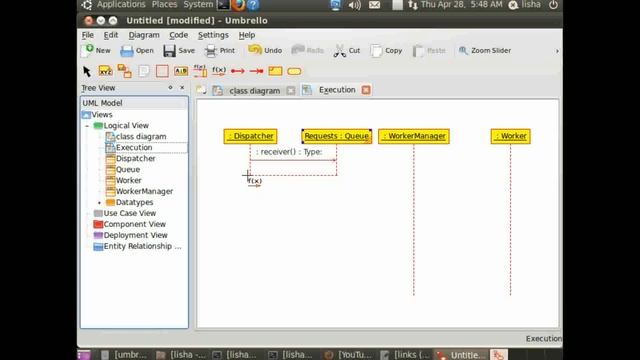Select Execution diagram in the tree
Viewport: 640px width, 360px height.
[129, 147]
